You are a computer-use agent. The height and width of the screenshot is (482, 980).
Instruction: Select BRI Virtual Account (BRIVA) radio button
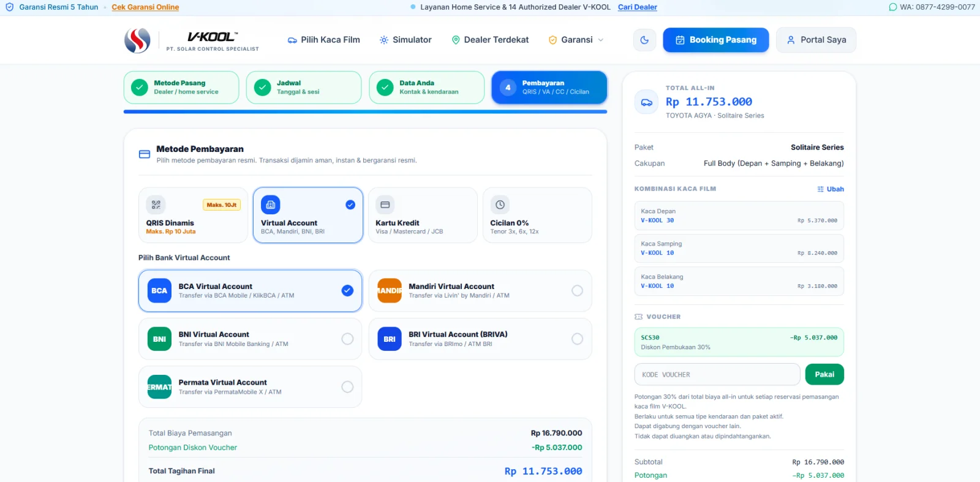pyautogui.click(x=577, y=339)
